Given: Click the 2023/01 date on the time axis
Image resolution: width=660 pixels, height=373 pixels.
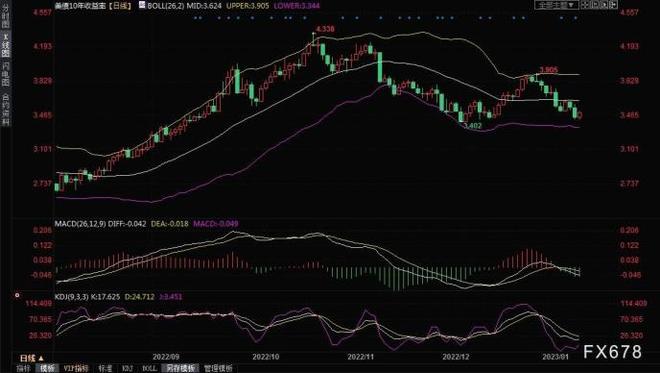Looking at the screenshot, I should 556,357.
